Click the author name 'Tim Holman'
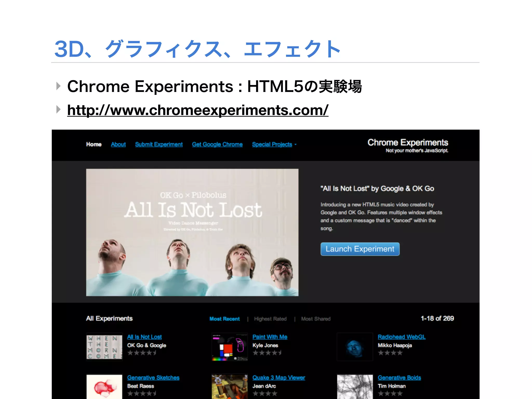 [392, 386]
